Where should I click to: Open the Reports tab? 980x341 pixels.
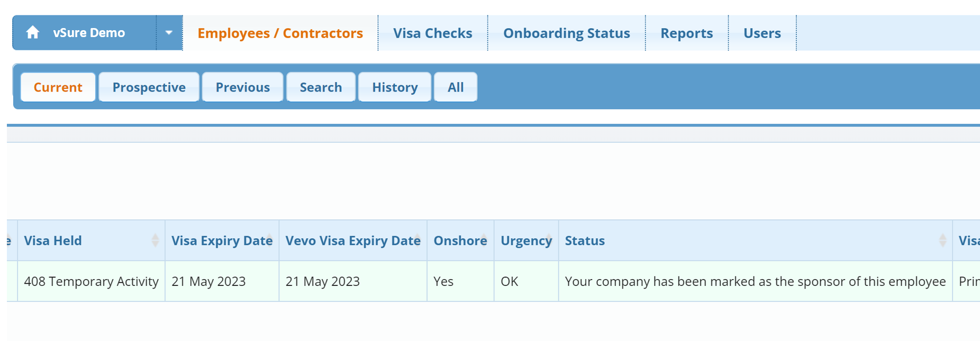click(686, 33)
